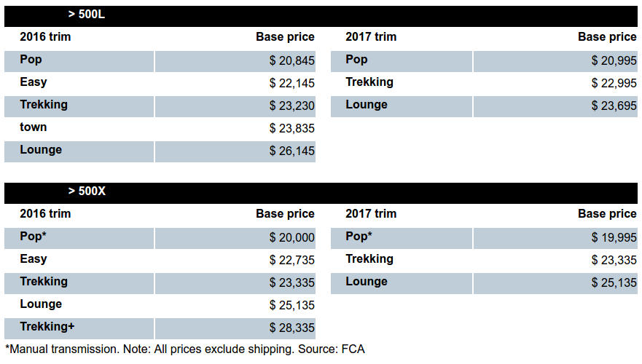Click the $19,995 price for 2017 Pop*
The height and width of the screenshot is (364, 642).
(614, 238)
